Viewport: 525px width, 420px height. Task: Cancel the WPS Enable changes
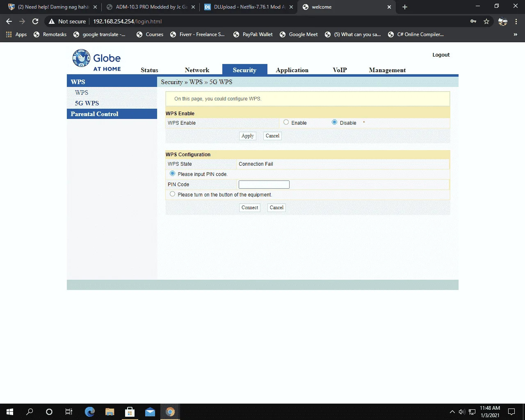point(272,136)
